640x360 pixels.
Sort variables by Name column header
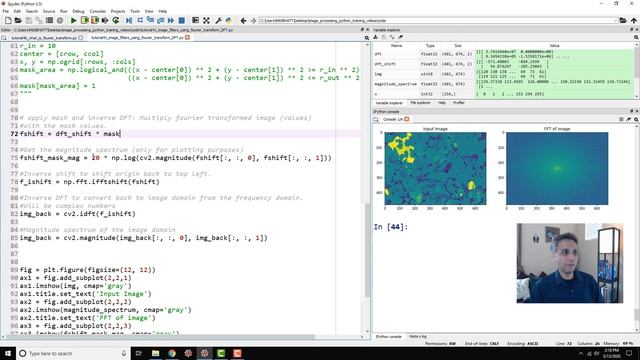396,46
